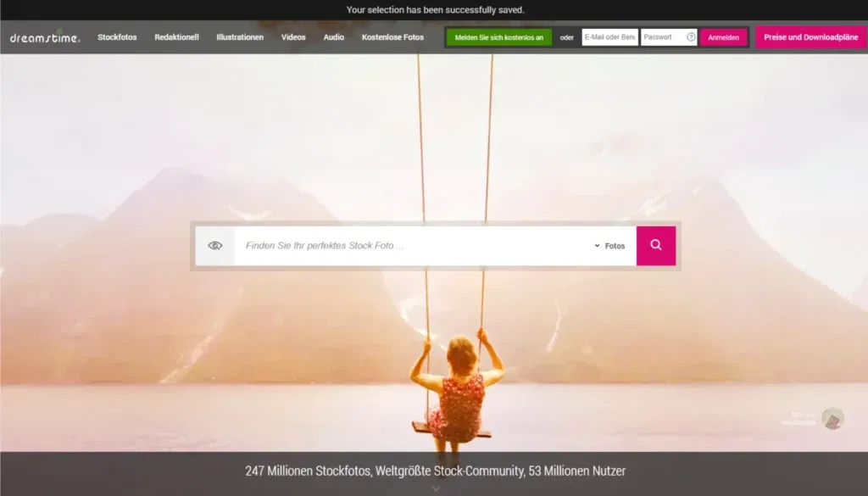The height and width of the screenshot is (496, 868).
Task: Open the photographer's round avatar thumbnail
Action: pyautogui.click(x=833, y=418)
